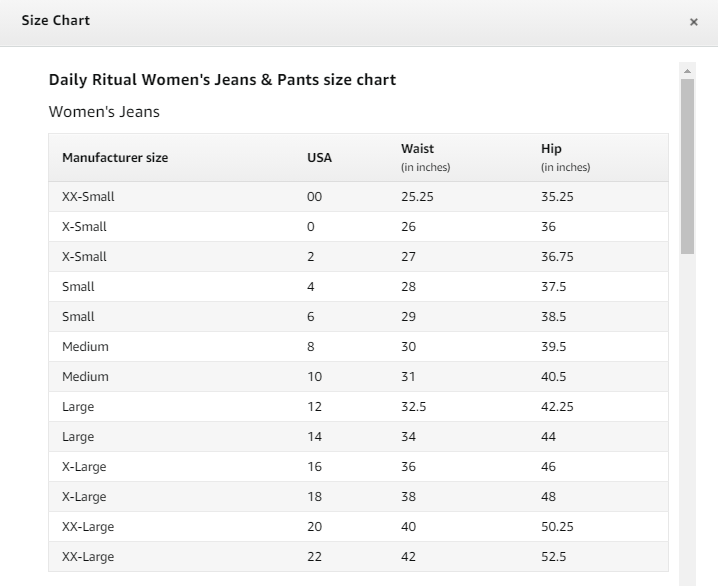The width and height of the screenshot is (718, 586).
Task: Select the USA column header
Action: [x=319, y=157]
